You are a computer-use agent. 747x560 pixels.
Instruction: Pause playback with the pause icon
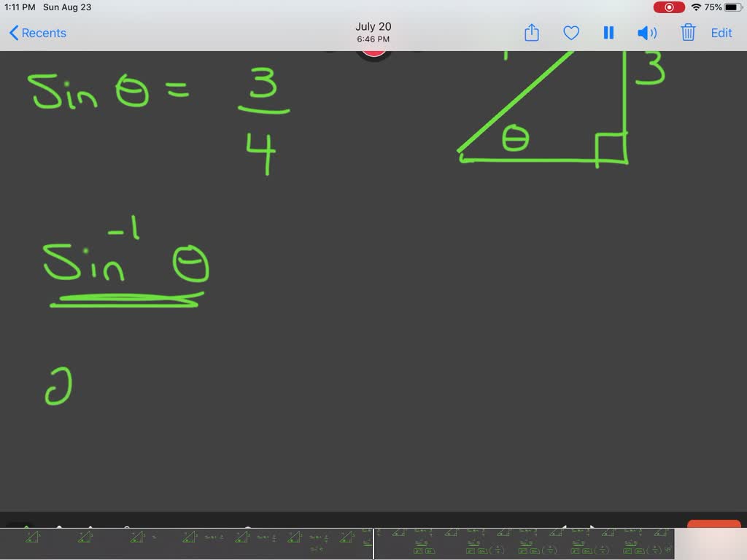click(x=608, y=33)
